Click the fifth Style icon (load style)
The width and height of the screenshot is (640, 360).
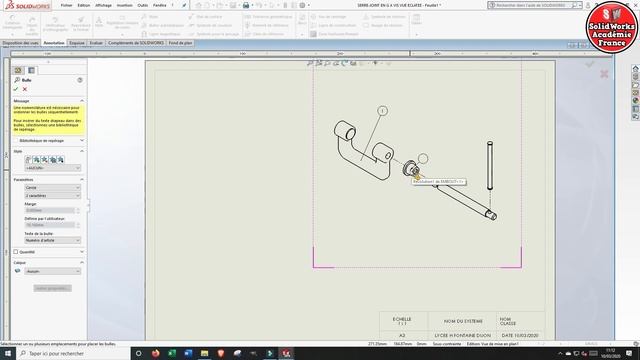pyautogui.click(x=61, y=160)
